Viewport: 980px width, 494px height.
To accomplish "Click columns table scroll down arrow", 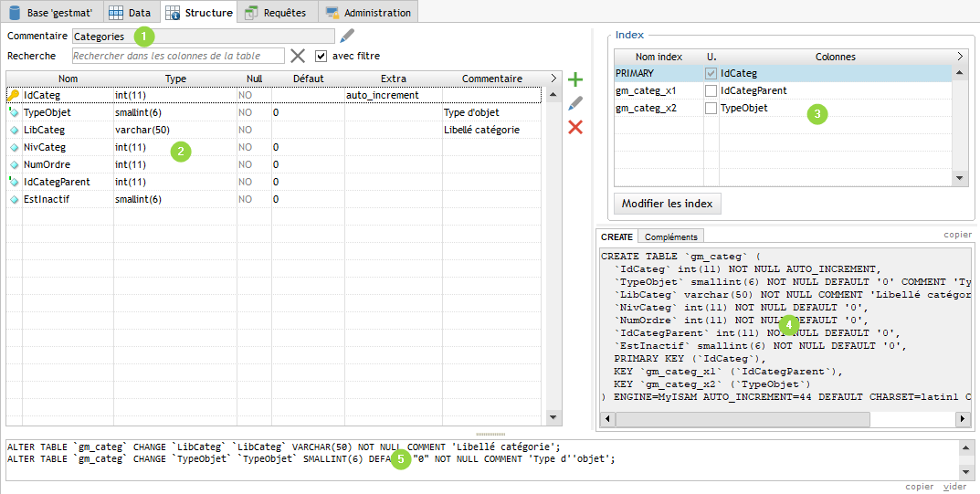I will [x=553, y=417].
